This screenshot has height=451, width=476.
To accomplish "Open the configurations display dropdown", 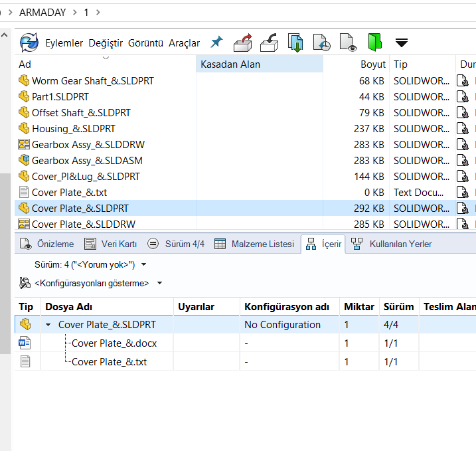I will coord(159,283).
